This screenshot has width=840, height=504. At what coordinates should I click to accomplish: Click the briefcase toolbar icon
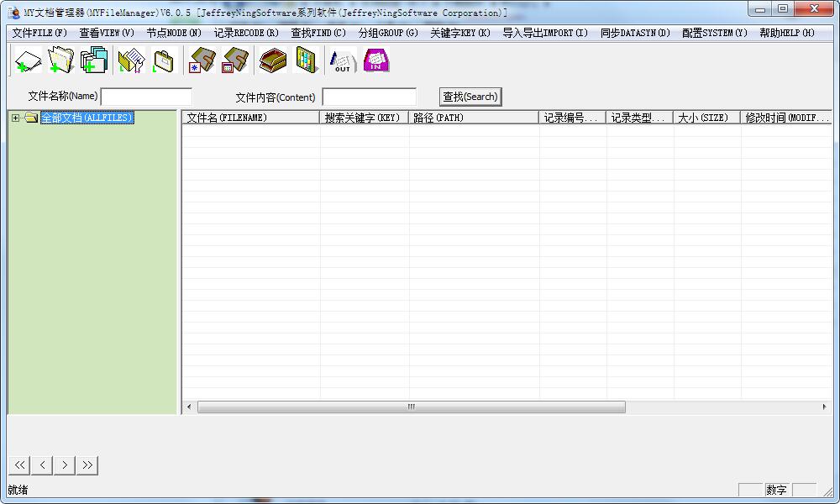pyautogui.click(x=164, y=61)
